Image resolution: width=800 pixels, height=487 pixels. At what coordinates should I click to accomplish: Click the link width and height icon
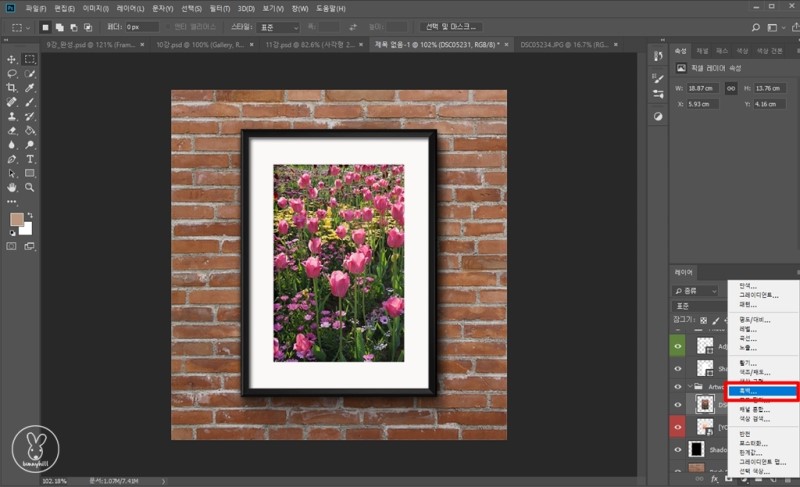click(731, 87)
